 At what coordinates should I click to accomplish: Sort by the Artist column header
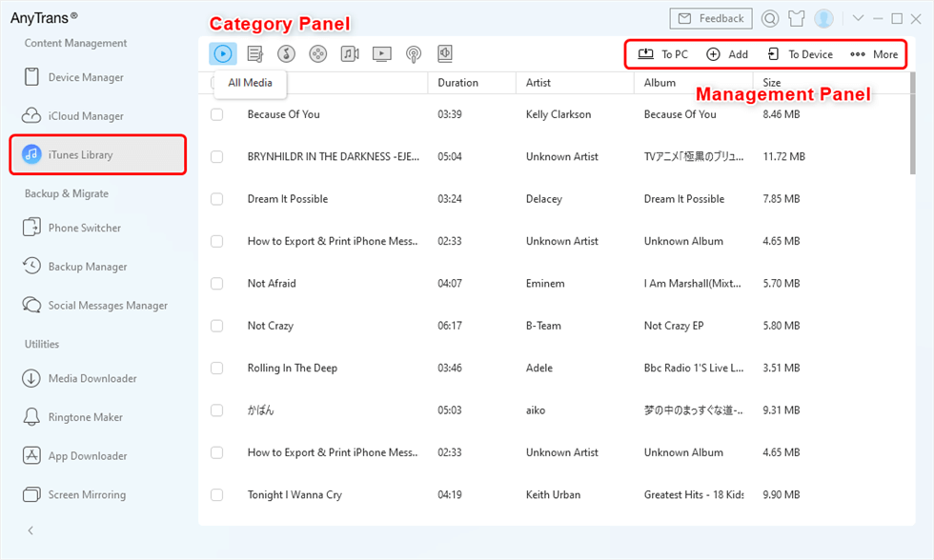point(574,83)
